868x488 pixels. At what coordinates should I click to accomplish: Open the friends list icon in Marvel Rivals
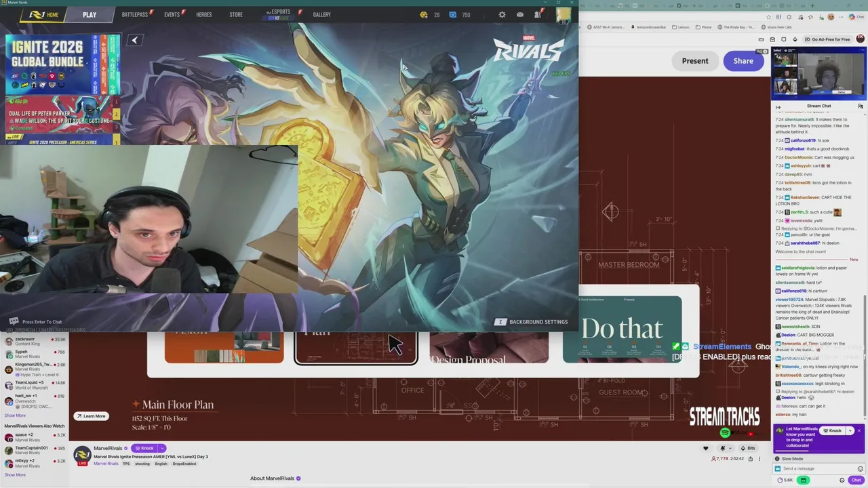point(537,14)
